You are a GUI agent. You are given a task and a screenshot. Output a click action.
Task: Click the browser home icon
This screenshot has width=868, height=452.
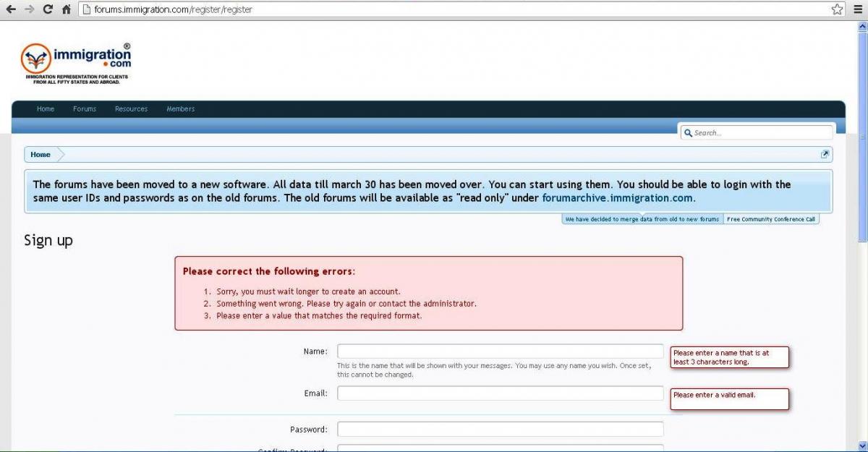pyautogui.click(x=67, y=9)
